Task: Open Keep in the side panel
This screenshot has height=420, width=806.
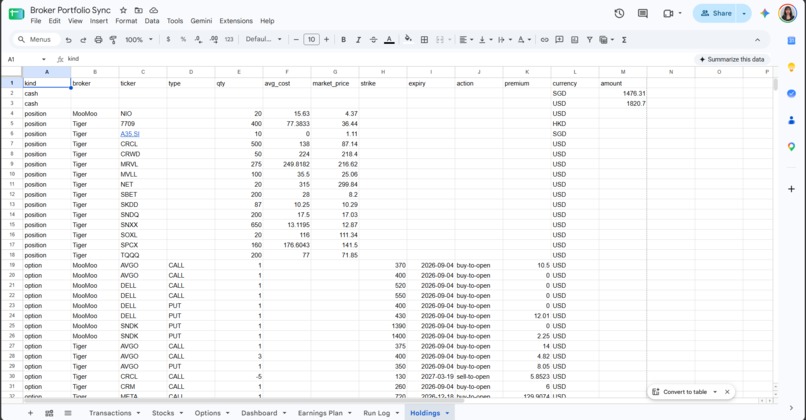Action: [792, 67]
